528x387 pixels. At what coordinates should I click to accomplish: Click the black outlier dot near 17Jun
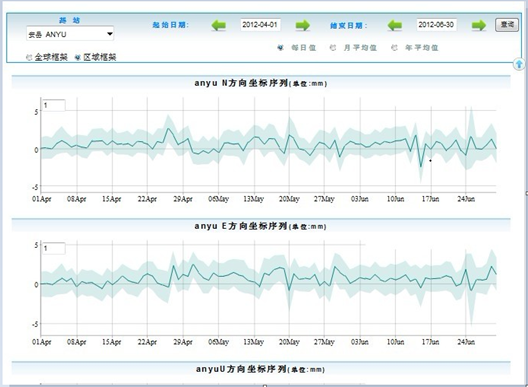click(x=430, y=161)
